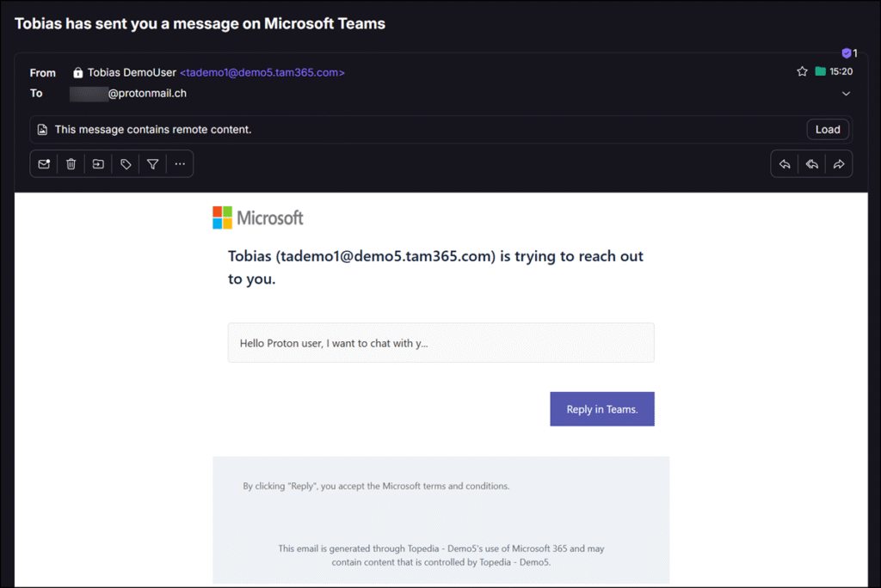Viewport: 881px width, 588px height.
Task: Forward the message
Action: [x=839, y=163]
